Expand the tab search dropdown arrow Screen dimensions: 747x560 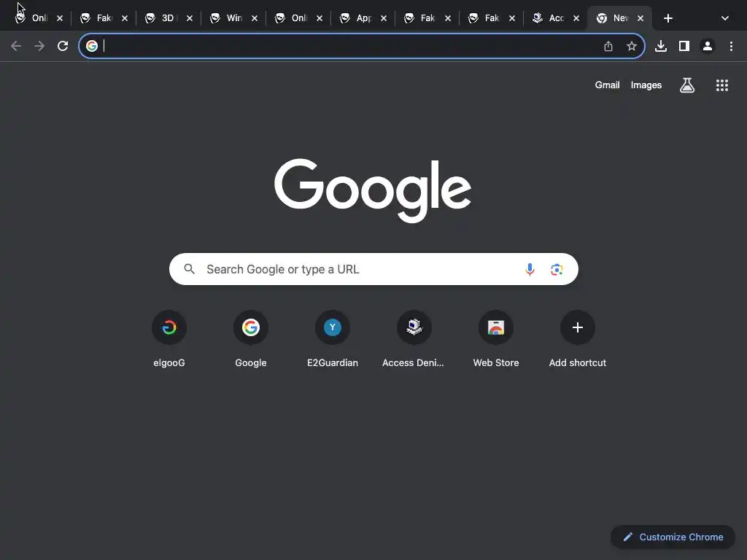(x=725, y=18)
